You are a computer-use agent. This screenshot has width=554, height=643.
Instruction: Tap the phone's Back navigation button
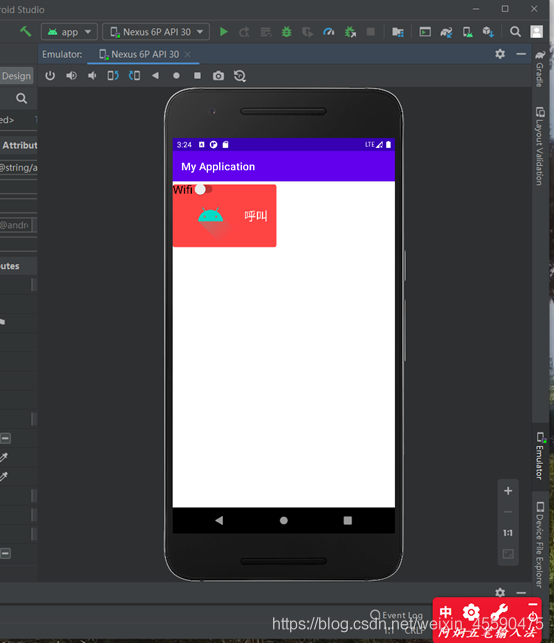(219, 520)
